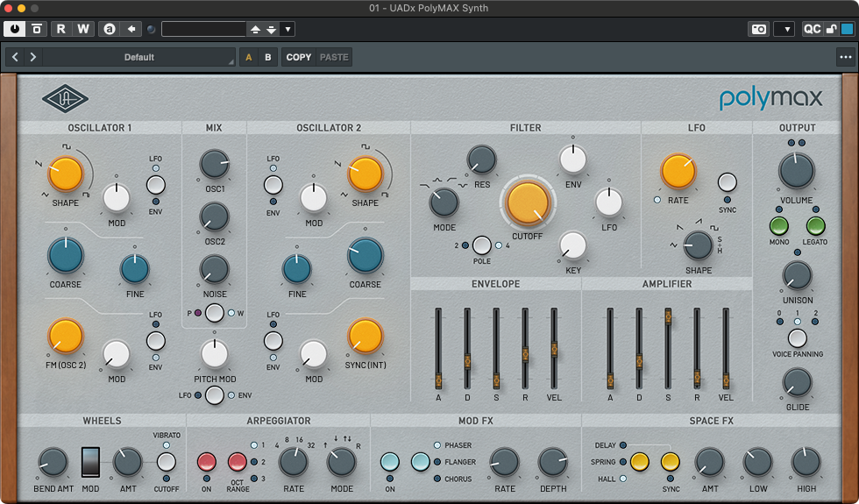This screenshot has width=859, height=504.
Task: Go to previous preset arrow
Action: tap(16, 57)
